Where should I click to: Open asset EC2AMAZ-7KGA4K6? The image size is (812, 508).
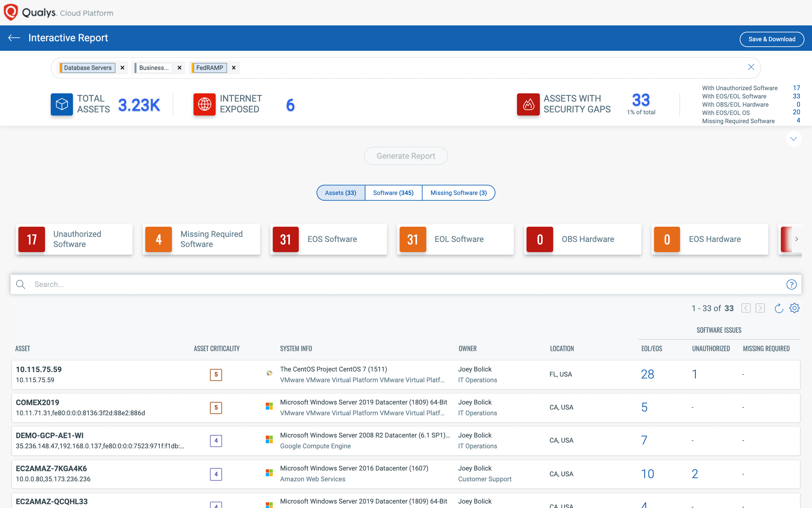point(51,468)
